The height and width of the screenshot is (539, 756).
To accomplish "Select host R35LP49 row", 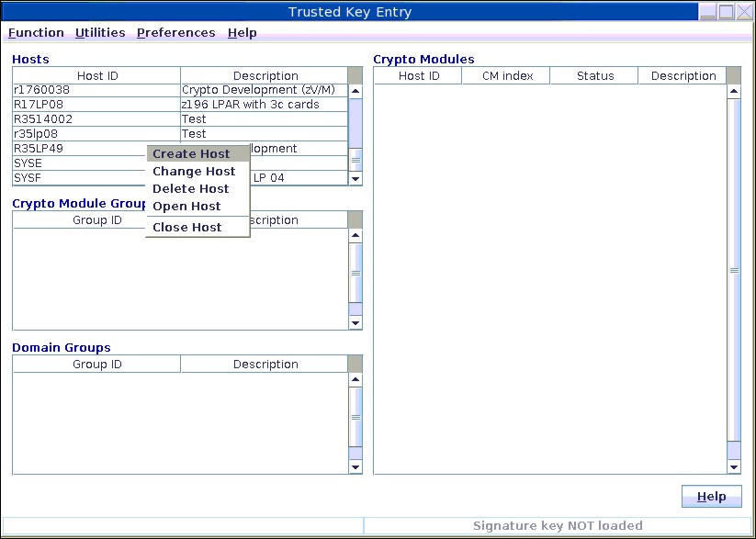I will 180,149.
